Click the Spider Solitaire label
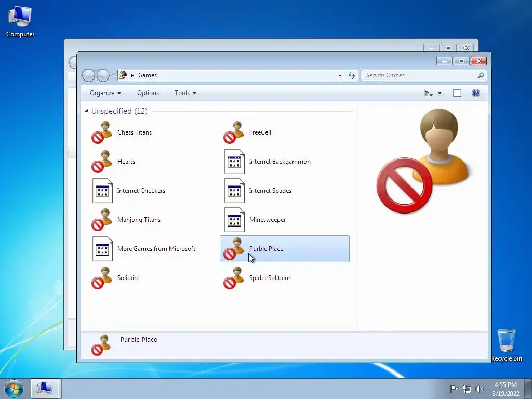This screenshot has height=399, width=532. 270,278
